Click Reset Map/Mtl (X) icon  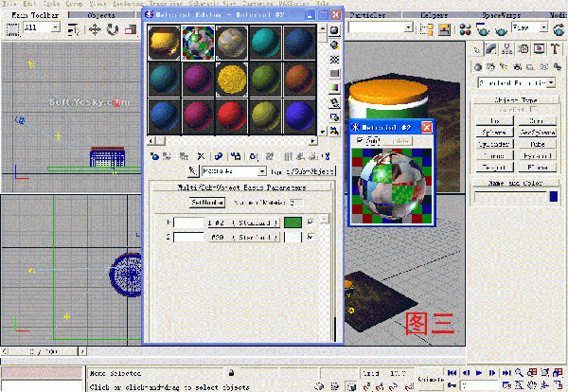pyautogui.click(x=201, y=156)
